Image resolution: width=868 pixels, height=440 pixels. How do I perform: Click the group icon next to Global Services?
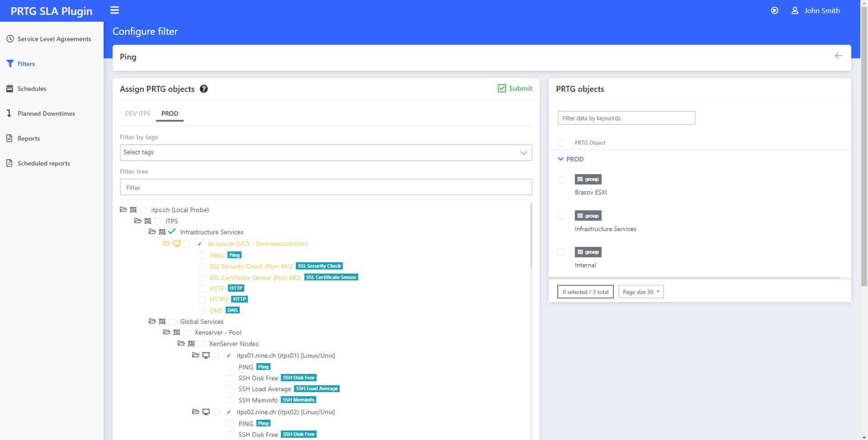[x=162, y=322]
